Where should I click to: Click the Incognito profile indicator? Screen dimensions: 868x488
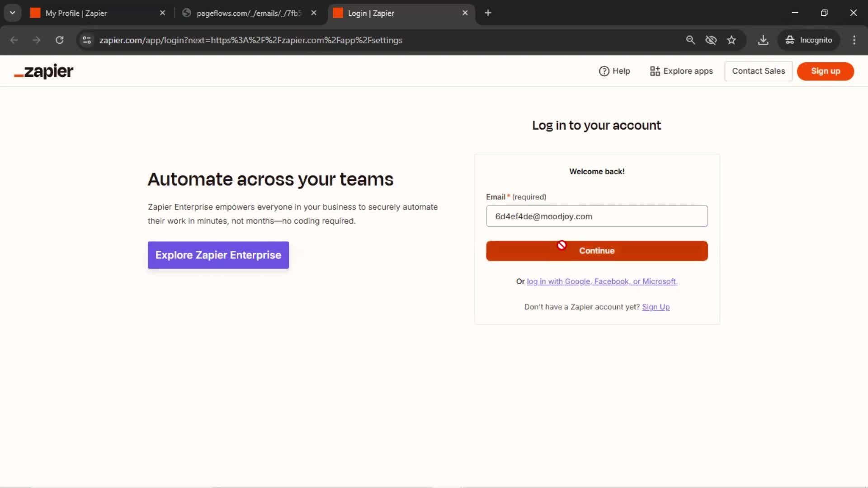click(x=809, y=40)
